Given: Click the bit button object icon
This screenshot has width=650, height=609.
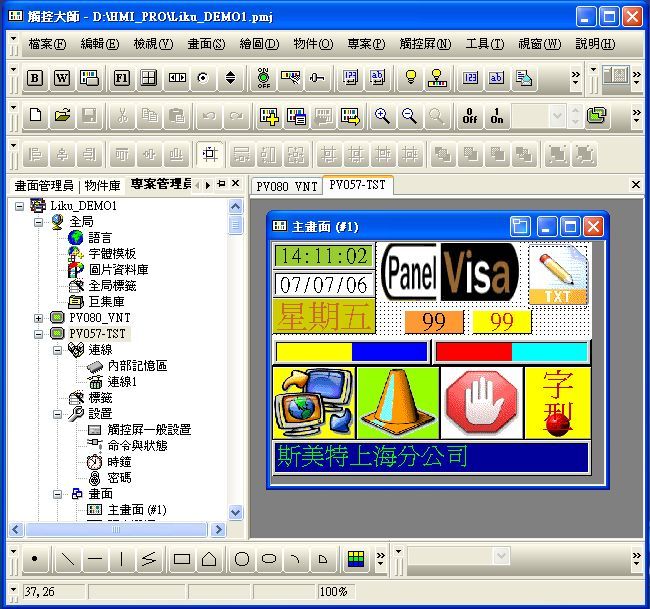Looking at the screenshot, I should (35, 78).
